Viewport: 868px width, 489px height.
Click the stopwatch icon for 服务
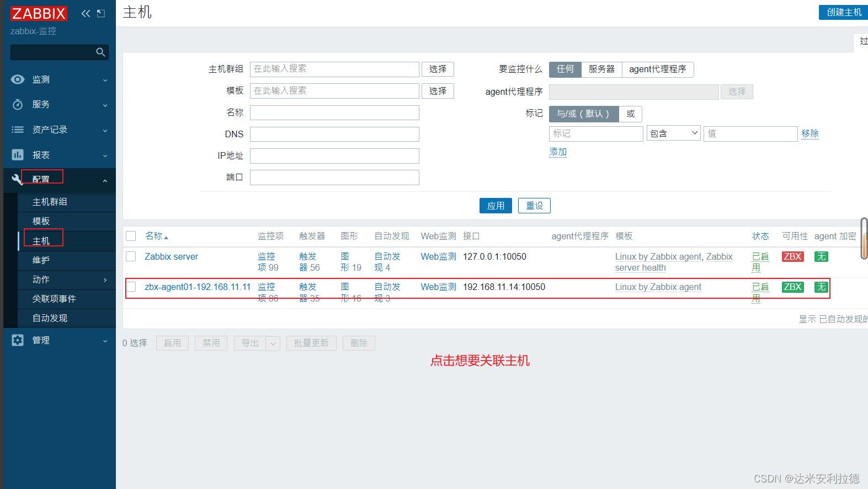[x=18, y=104]
